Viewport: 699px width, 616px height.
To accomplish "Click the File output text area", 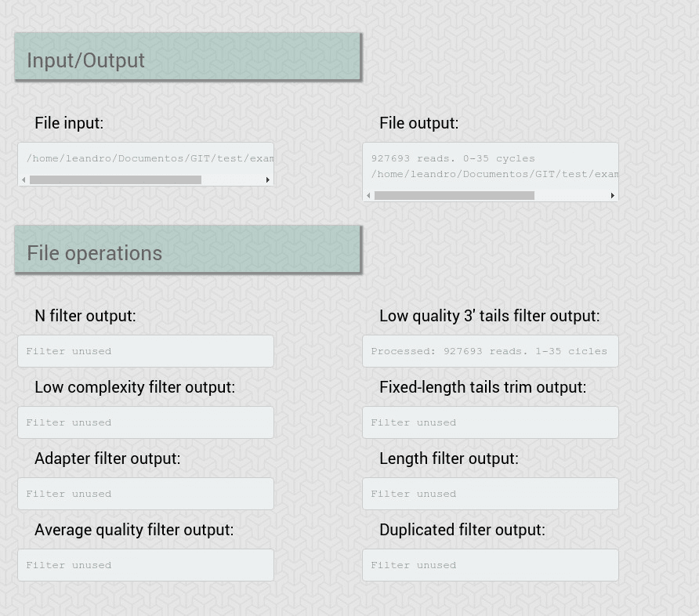I will [491, 166].
